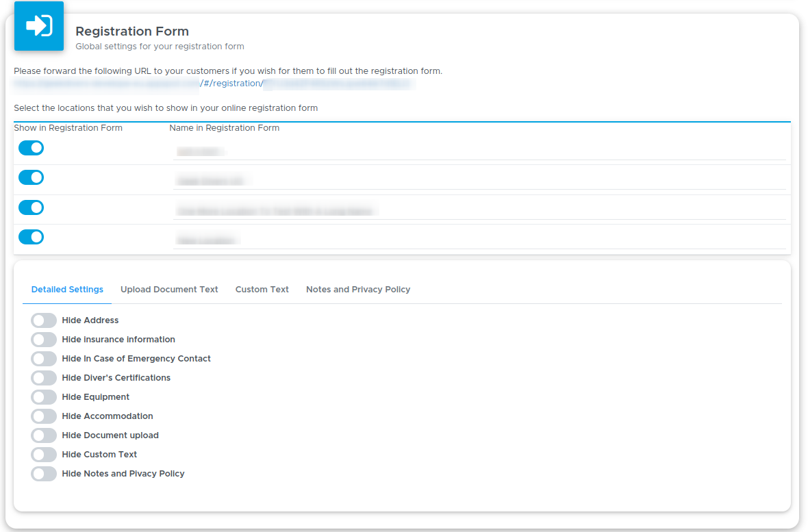808x532 pixels.
Task: Click the "Name in Registration Form" column header
Action: point(224,128)
